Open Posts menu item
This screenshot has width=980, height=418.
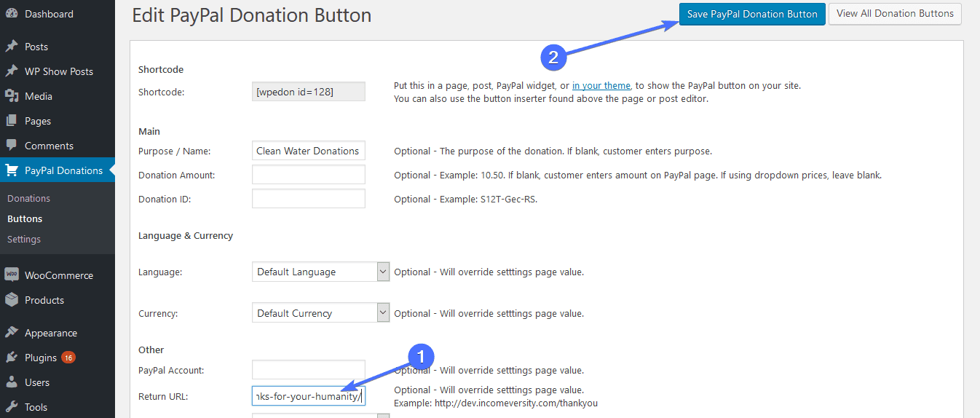(58, 47)
